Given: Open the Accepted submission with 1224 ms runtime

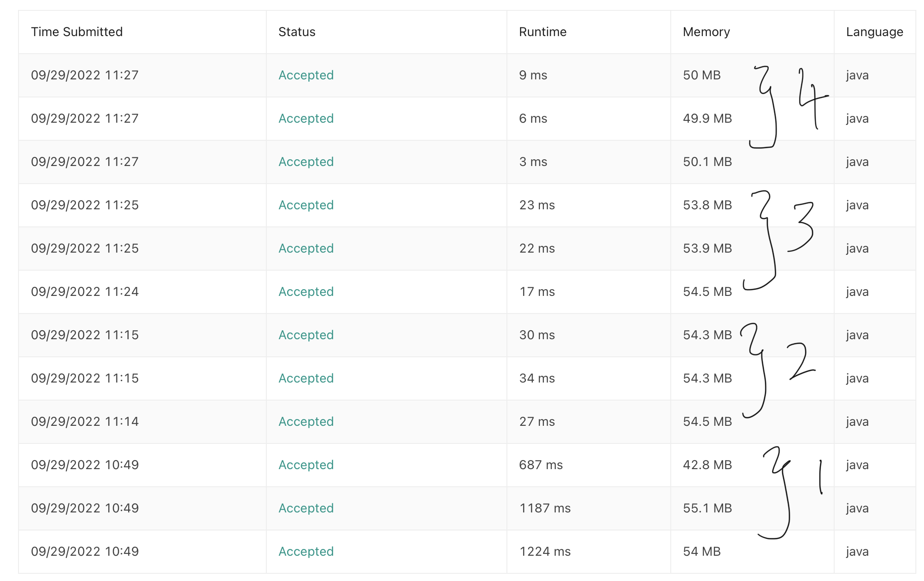Looking at the screenshot, I should pos(306,552).
